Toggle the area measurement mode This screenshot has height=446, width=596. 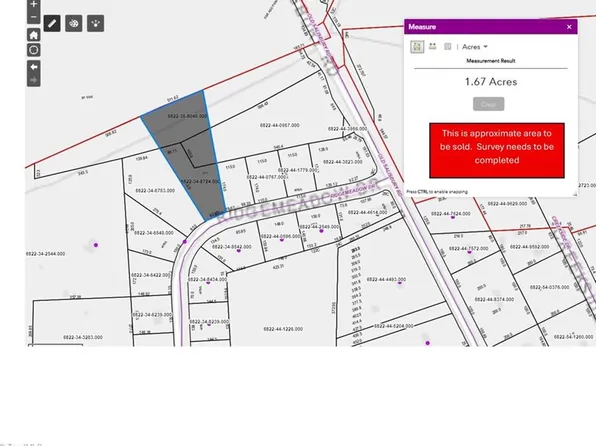pyautogui.click(x=417, y=47)
